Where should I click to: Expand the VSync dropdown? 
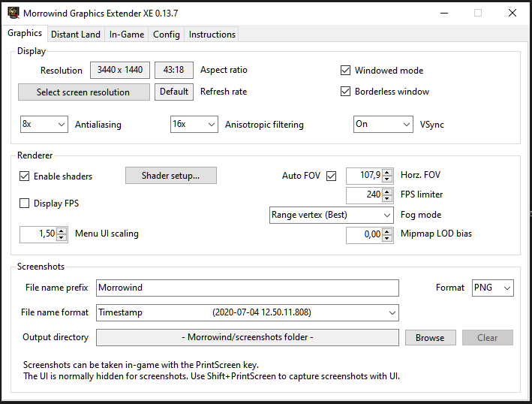(383, 124)
